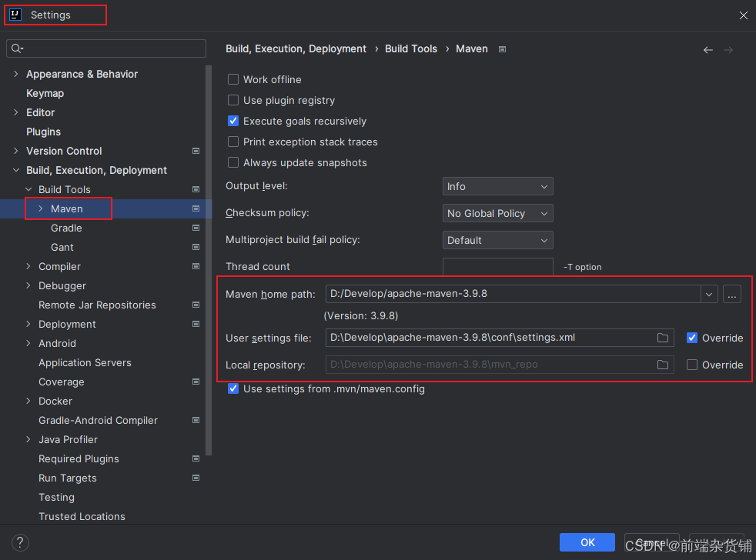Click project-level icon on Remote Jar Repositories row
The width and height of the screenshot is (756, 560).
coord(196,305)
